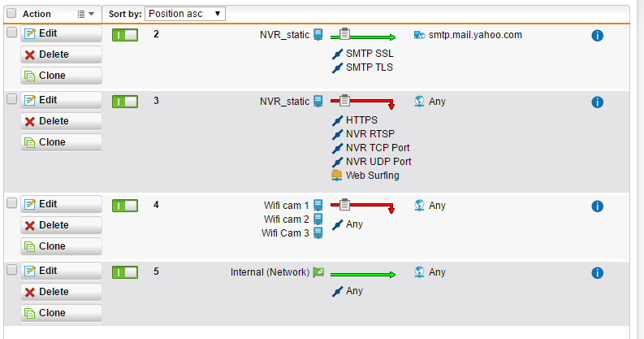Click the smtp.mail.yahoo.com host icon
This screenshot has width=644, height=339.
tap(419, 35)
